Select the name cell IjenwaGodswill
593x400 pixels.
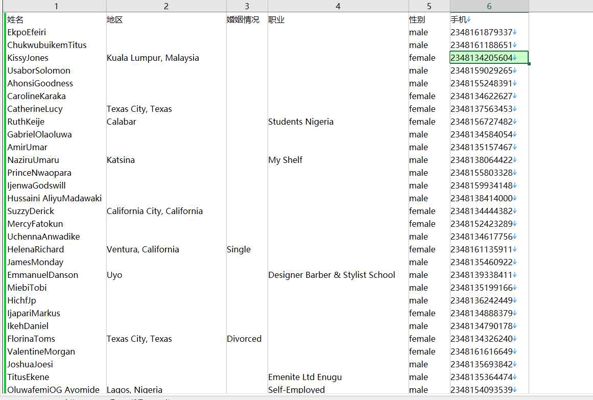coord(56,186)
